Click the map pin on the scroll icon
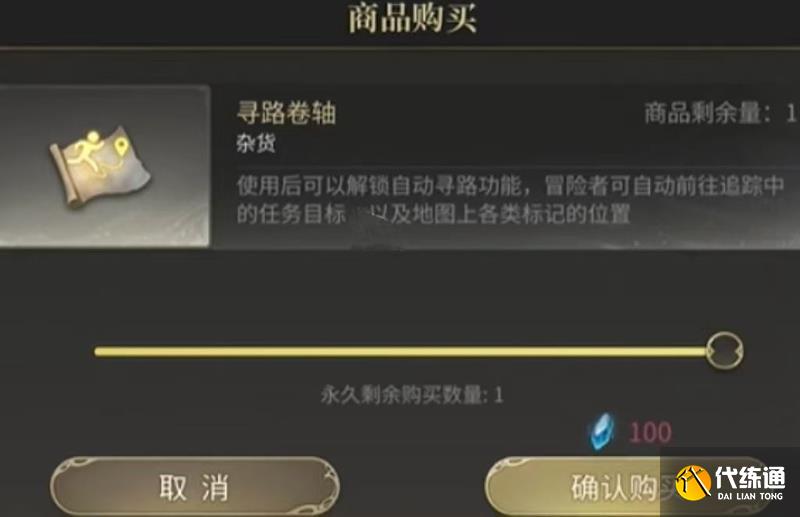 [121, 147]
